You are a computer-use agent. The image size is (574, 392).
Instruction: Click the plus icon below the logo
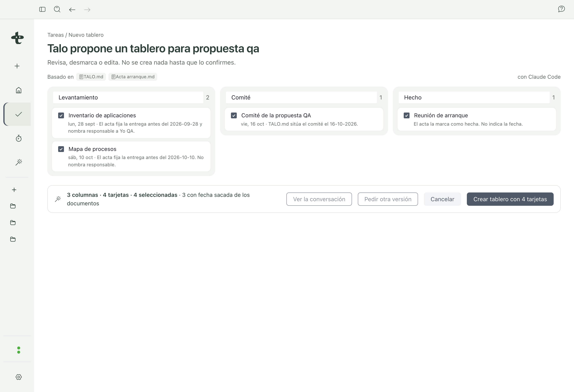(17, 66)
